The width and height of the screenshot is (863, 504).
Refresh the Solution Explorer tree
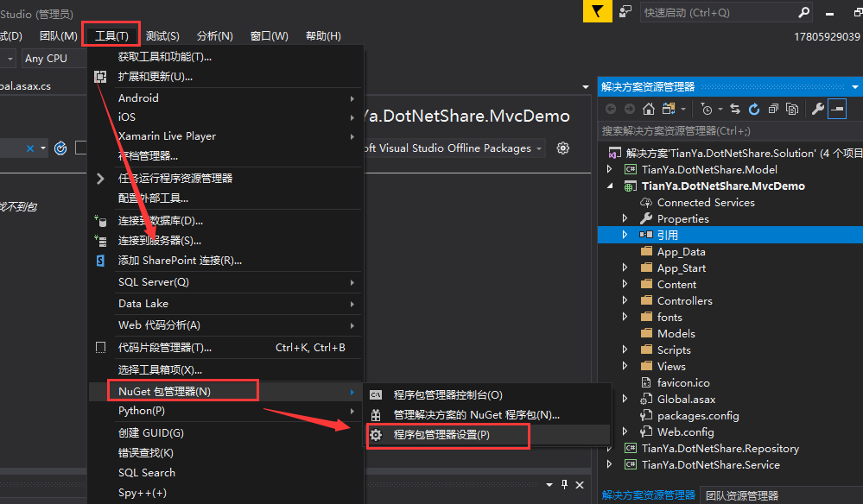[x=754, y=109]
